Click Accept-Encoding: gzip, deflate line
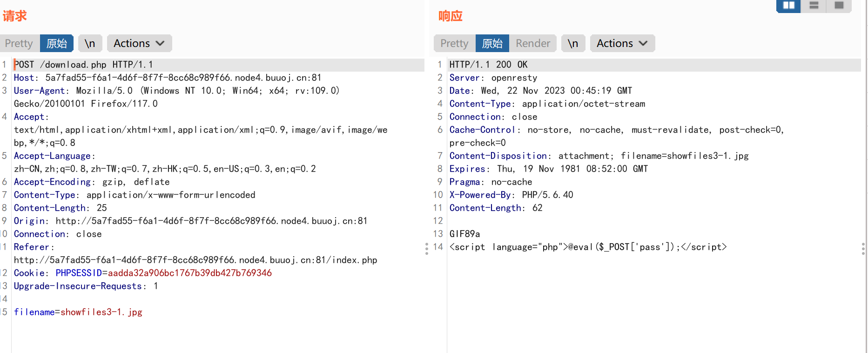868x353 pixels. 92,182
